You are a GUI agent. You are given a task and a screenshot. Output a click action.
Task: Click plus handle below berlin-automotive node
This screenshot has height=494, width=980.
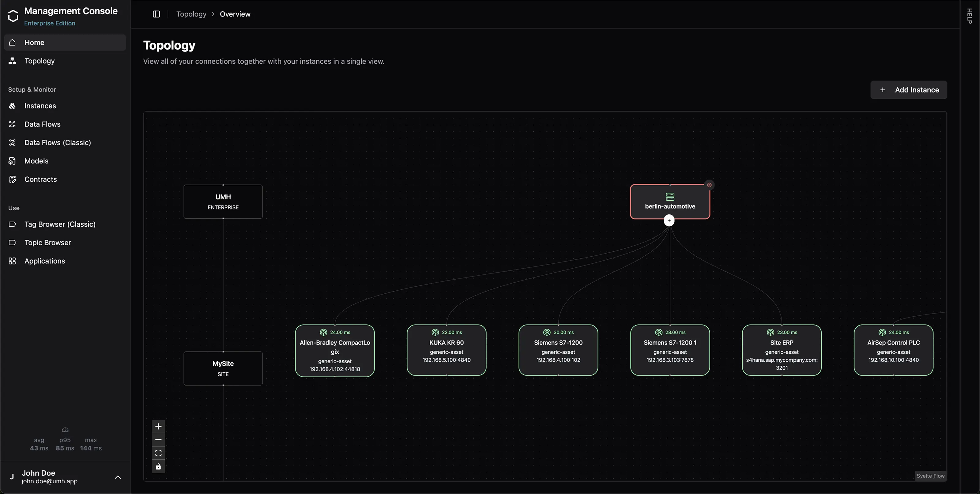[x=669, y=221]
